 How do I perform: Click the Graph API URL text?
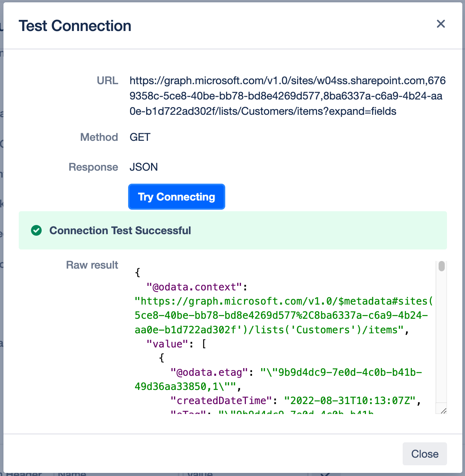point(287,96)
